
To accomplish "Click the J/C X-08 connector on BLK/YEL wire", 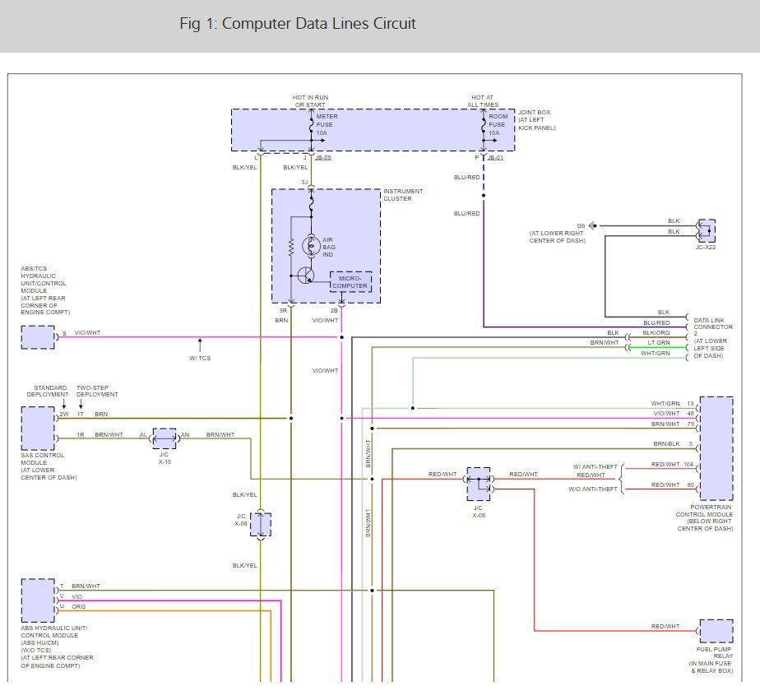I will [x=261, y=524].
